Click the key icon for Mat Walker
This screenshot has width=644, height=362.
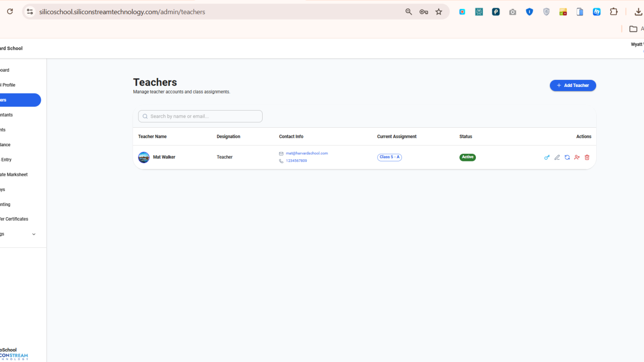[x=547, y=157]
